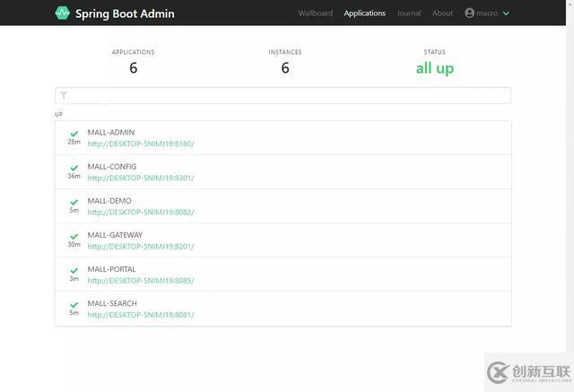Click the MALL-SEARCH green status checkmark
Image resolution: width=574 pixels, height=392 pixels.
[x=74, y=304]
